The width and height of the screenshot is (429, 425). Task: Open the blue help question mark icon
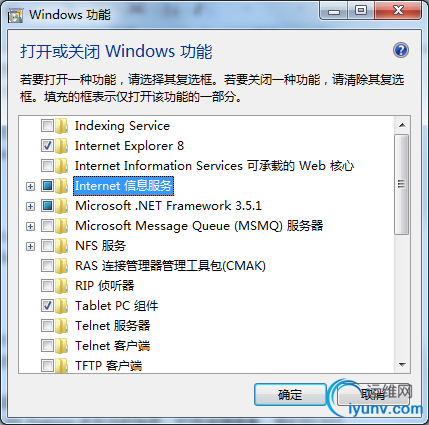(401, 51)
